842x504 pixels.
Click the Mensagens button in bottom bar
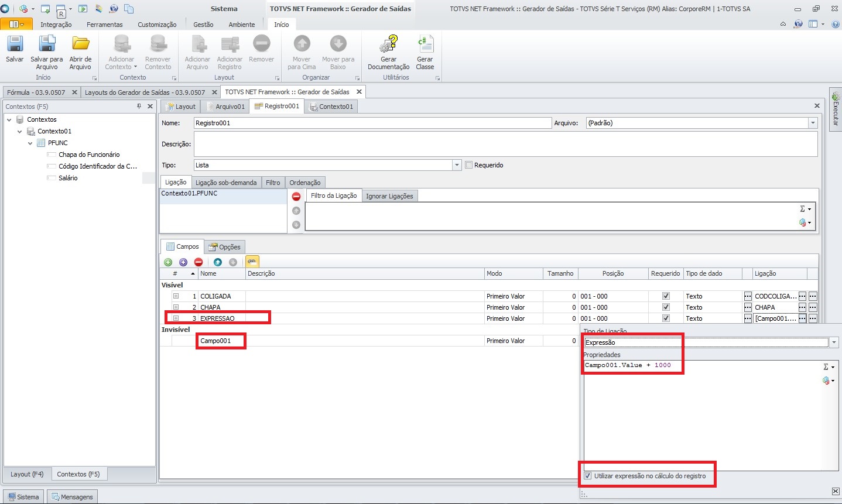click(x=71, y=497)
